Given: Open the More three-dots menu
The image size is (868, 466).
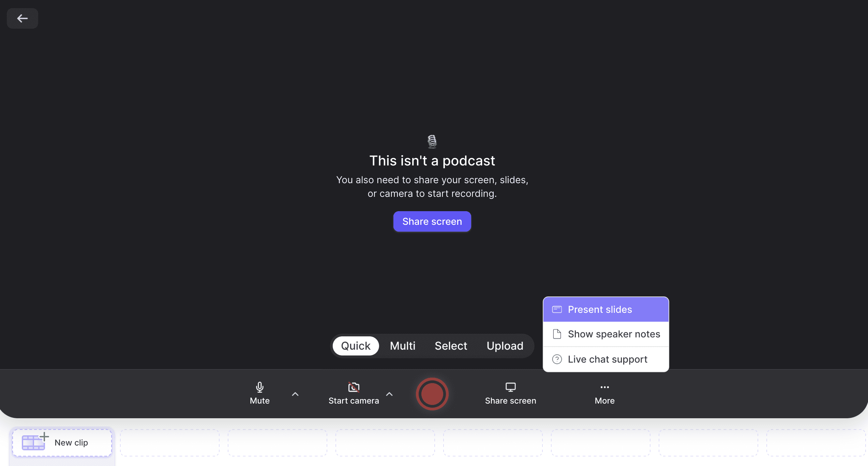Looking at the screenshot, I should 604,393.
